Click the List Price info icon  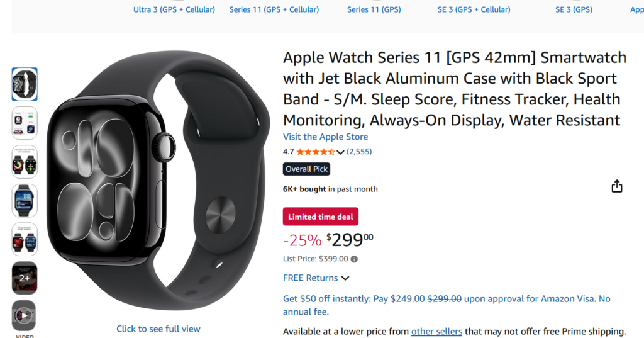pyautogui.click(x=354, y=259)
